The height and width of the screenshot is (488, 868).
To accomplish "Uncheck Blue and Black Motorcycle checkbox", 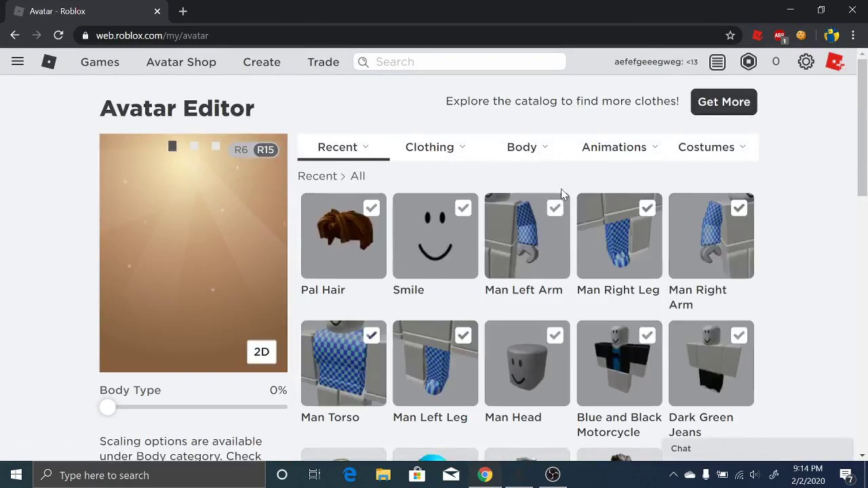I will [x=647, y=335].
